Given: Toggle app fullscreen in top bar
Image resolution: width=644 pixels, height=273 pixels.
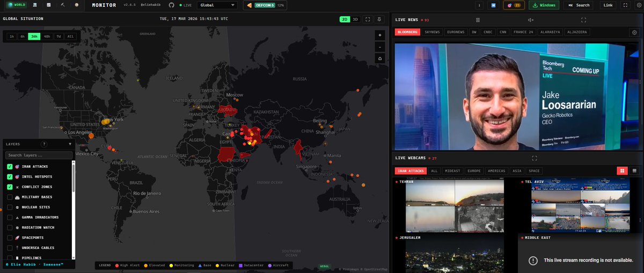Looking at the screenshot, I should point(625,5).
